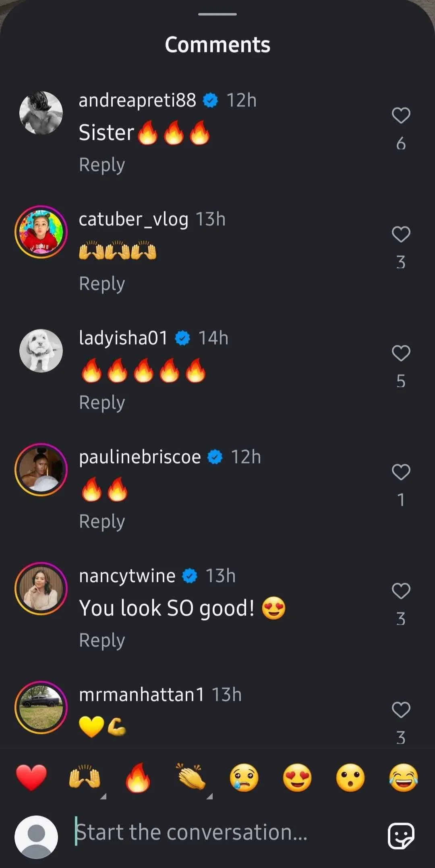The height and width of the screenshot is (868, 435).
Task: Open catuber_vlog's profile picture story
Action: coord(41,232)
